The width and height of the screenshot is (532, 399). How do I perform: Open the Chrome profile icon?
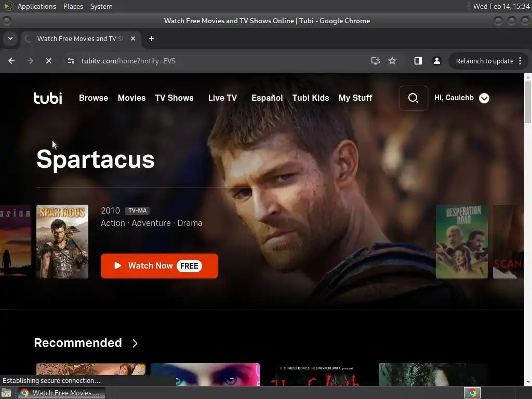pyautogui.click(x=436, y=61)
